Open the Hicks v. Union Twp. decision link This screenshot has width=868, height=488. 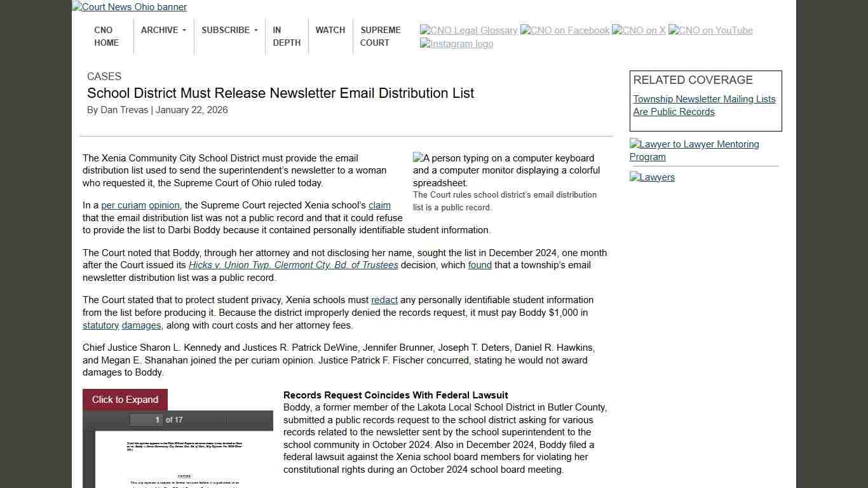[293, 265]
